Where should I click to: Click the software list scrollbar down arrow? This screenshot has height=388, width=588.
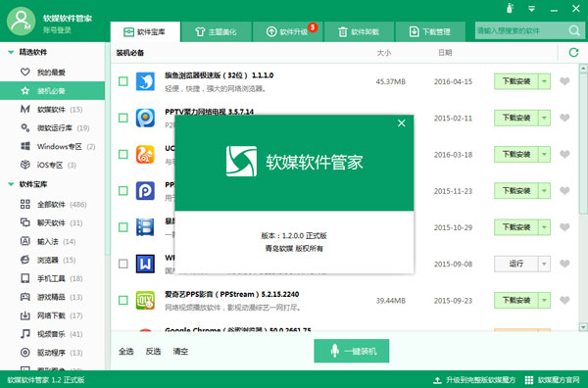coord(583,327)
